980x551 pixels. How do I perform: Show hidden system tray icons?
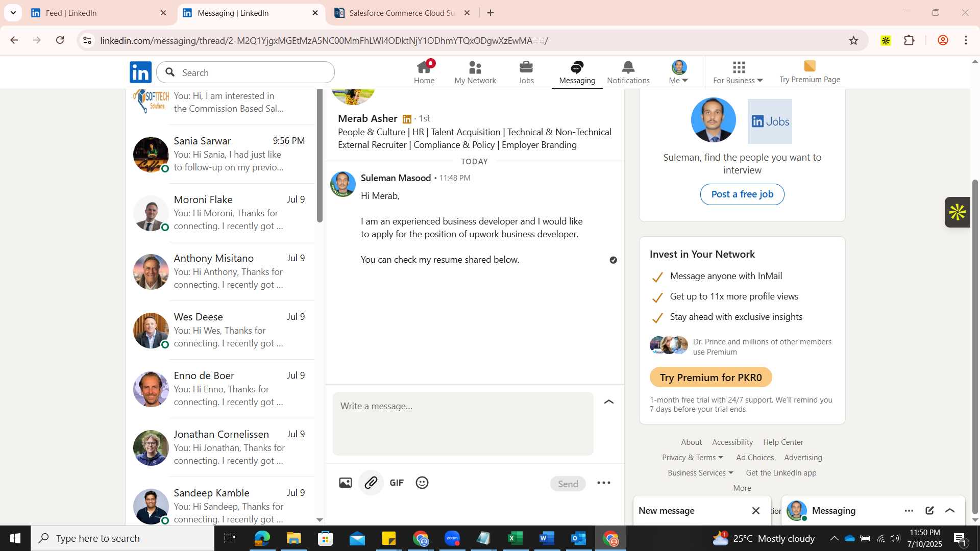click(834, 538)
